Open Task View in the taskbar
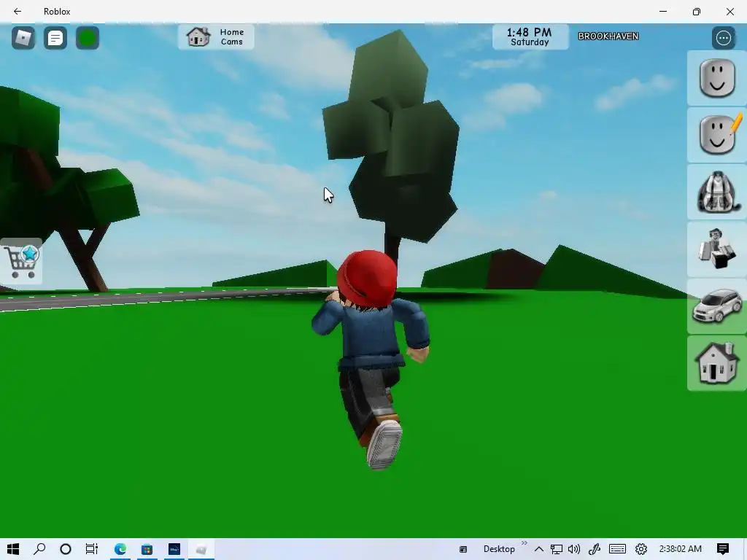Image resolution: width=747 pixels, height=560 pixels. (x=91, y=549)
